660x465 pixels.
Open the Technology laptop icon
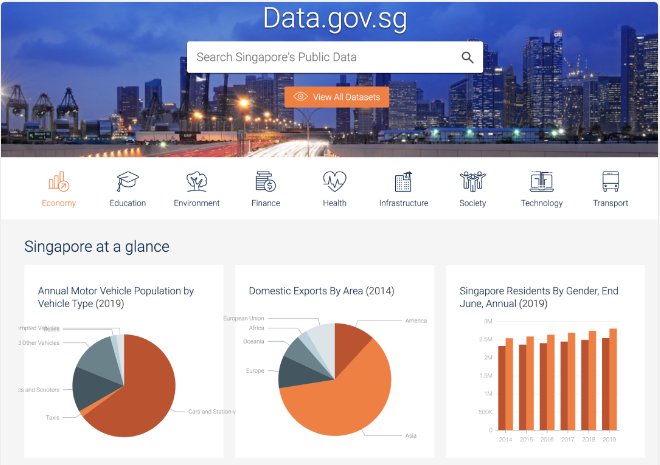point(541,181)
